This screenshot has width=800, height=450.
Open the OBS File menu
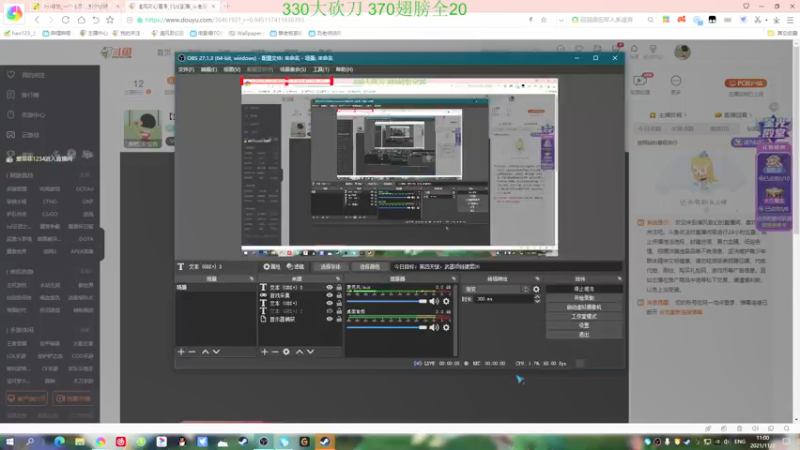pos(186,69)
